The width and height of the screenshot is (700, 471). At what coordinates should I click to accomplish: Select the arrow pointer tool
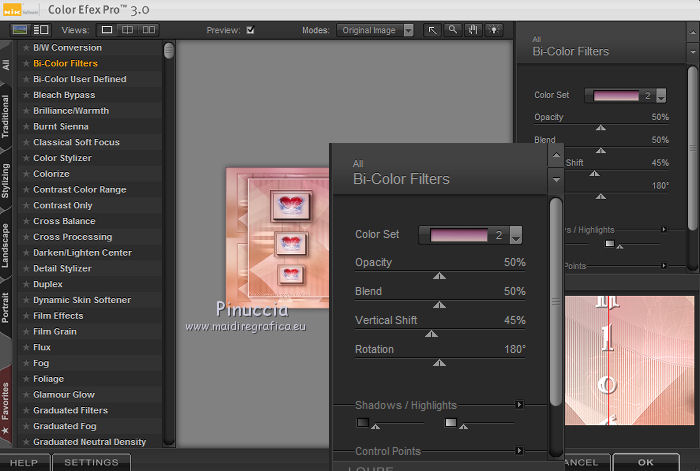tap(432, 30)
